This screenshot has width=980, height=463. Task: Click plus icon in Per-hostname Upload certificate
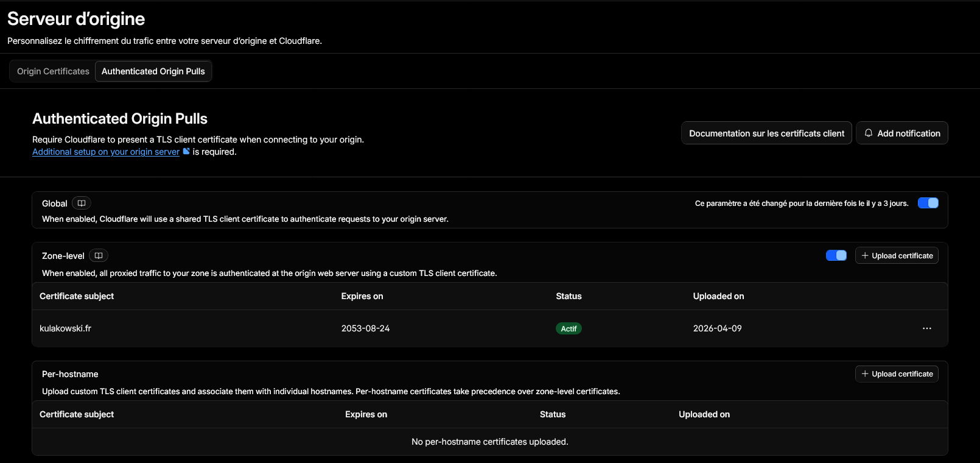(x=865, y=374)
